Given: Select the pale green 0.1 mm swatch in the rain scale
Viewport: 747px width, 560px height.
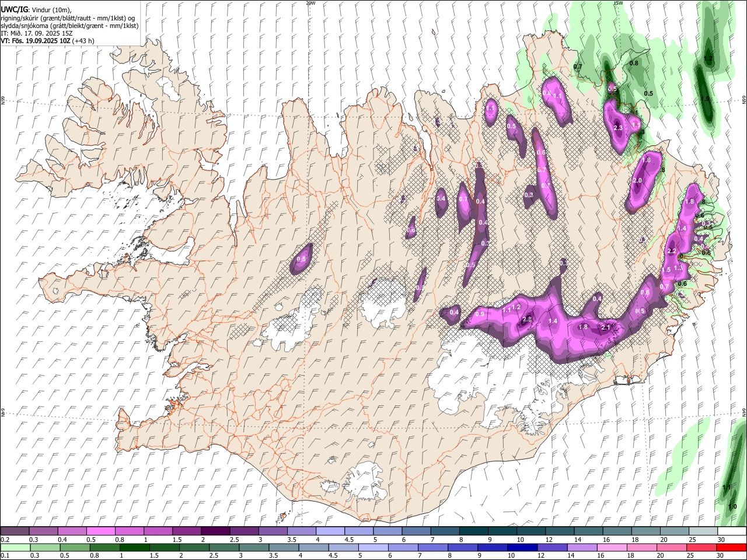Looking at the screenshot, I should click(x=15, y=547).
